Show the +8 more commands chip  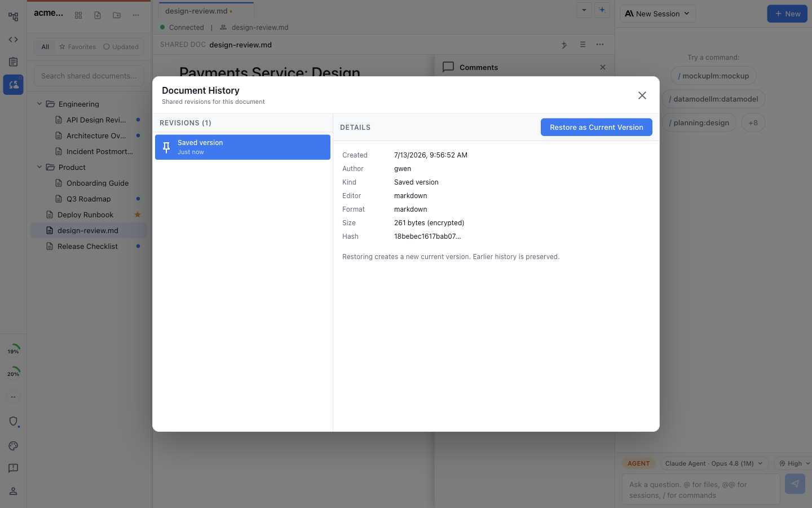753,122
